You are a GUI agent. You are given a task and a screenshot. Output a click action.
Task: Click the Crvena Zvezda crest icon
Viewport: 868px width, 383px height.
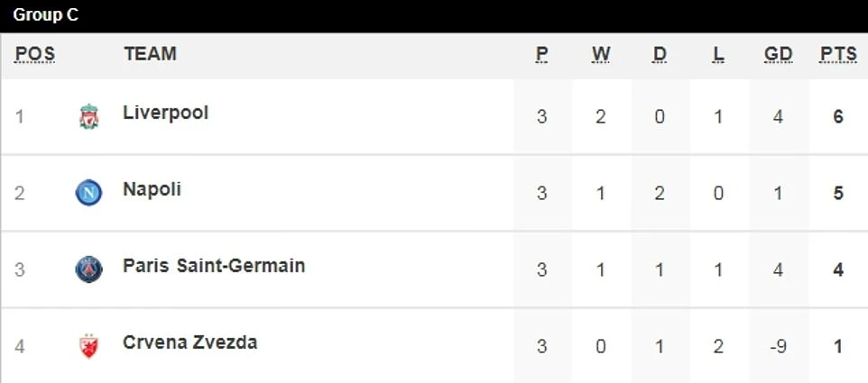88,346
